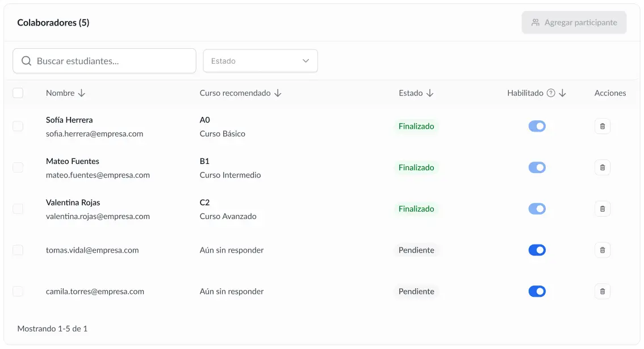Click the Curso Intermedio label
Image resolution: width=644 pixels, height=349 pixels.
click(x=230, y=175)
